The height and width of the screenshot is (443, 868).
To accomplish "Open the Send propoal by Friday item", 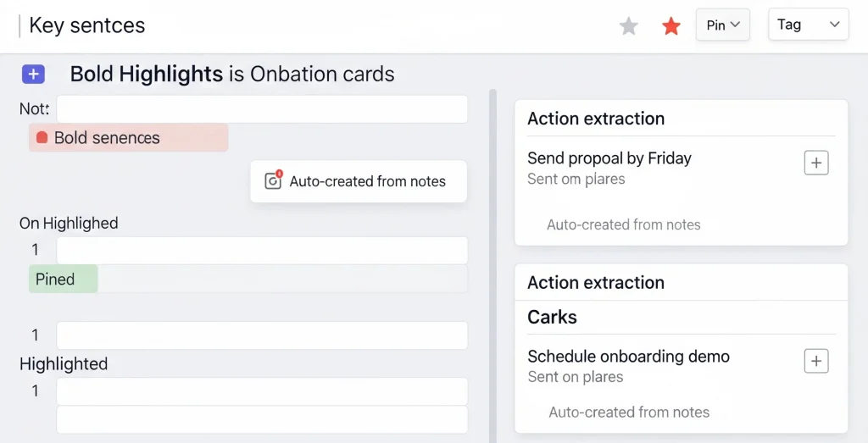I will pos(609,158).
